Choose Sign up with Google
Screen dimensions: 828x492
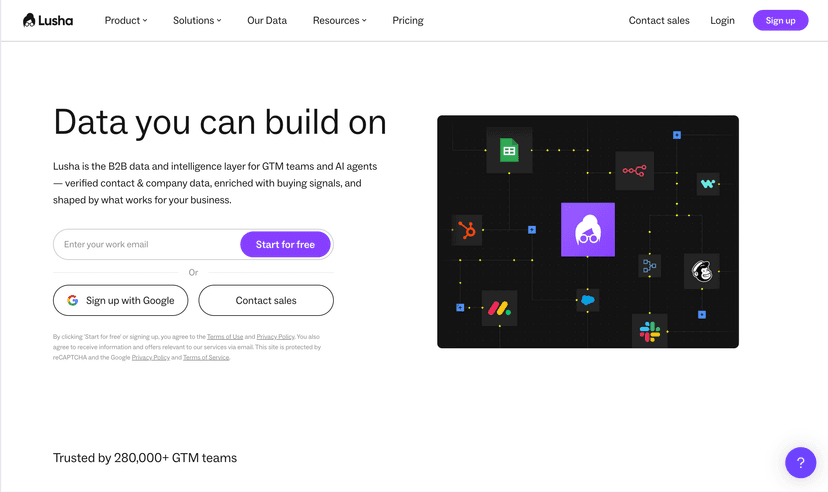pyautogui.click(x=120, y=300)
